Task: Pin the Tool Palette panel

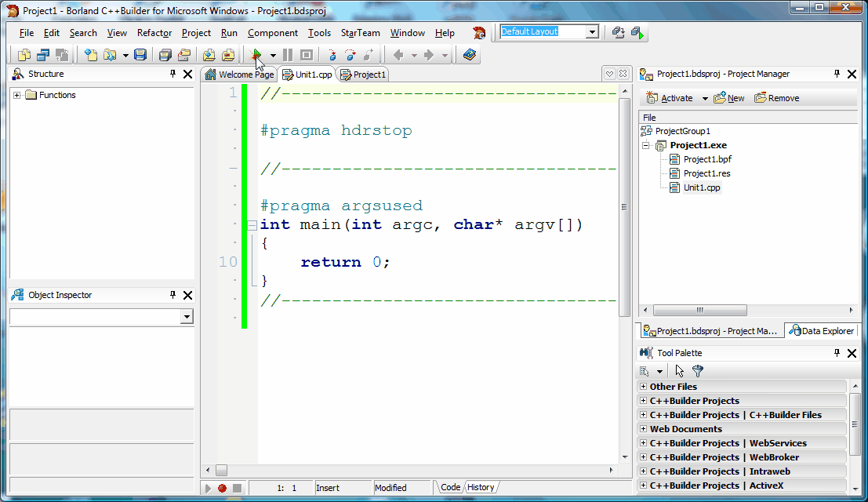Action: [837, 352]
